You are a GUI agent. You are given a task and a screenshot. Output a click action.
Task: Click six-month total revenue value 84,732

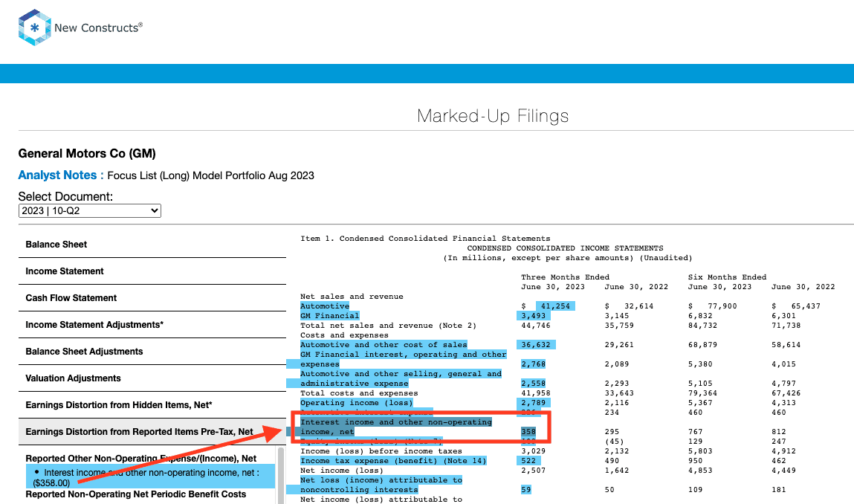tap(702, 326)
